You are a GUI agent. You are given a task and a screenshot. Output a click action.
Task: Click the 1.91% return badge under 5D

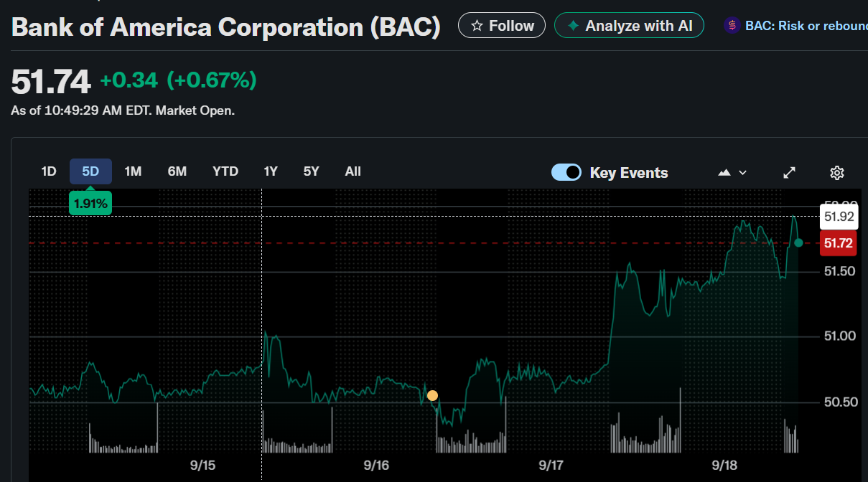90,204
